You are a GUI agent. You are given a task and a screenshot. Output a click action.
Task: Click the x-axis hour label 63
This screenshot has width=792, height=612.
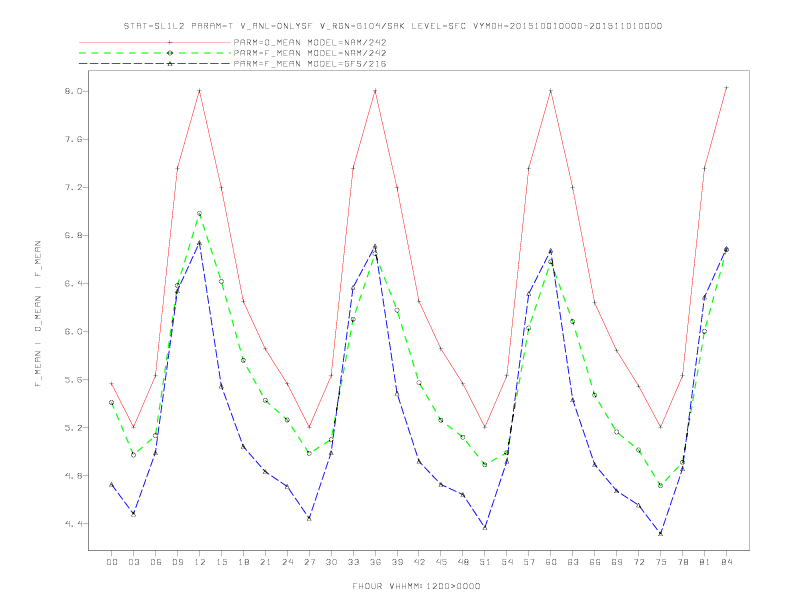click(573, 562)
